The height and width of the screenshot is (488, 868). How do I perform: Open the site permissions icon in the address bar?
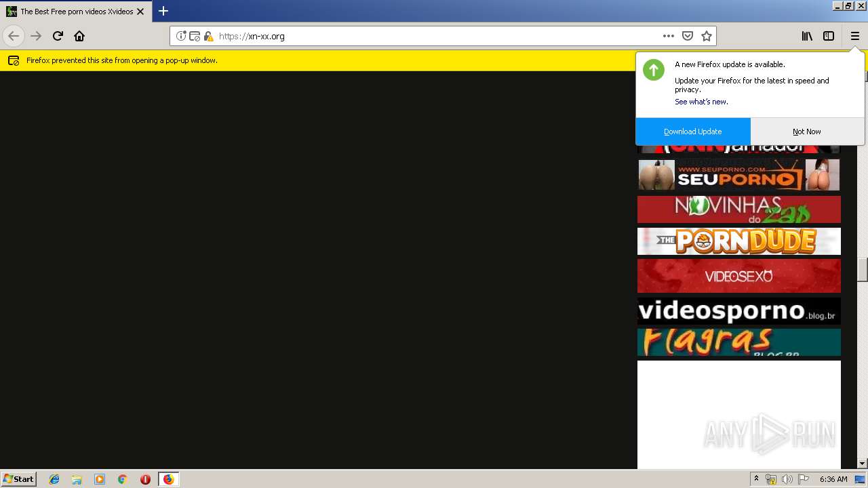tap(195, 36)
